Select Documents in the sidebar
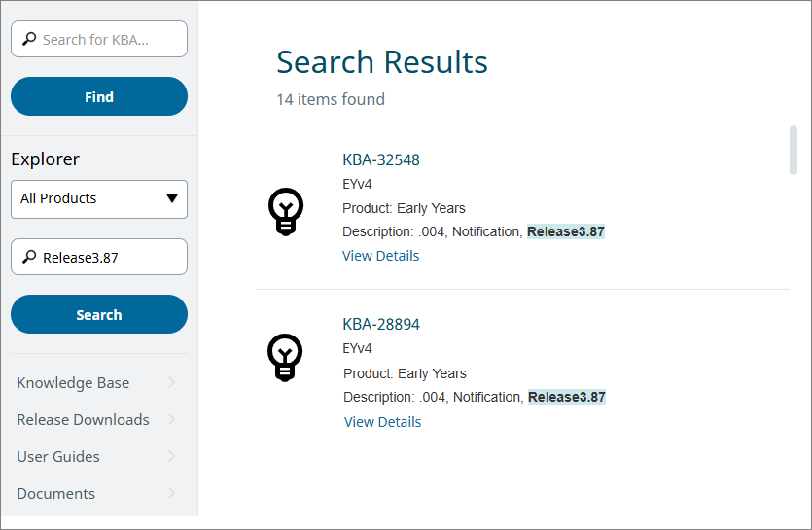812x530 pixels. pos(56,494)
